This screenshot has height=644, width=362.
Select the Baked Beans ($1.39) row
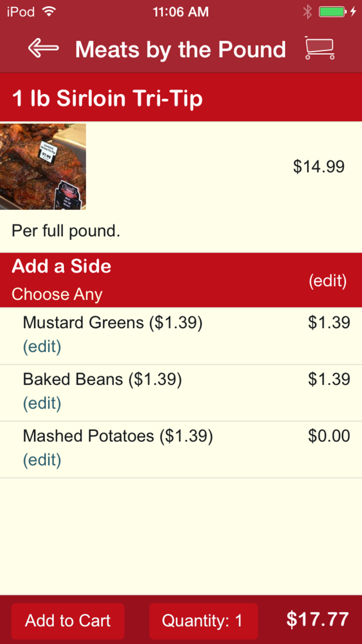click(181, 393)
